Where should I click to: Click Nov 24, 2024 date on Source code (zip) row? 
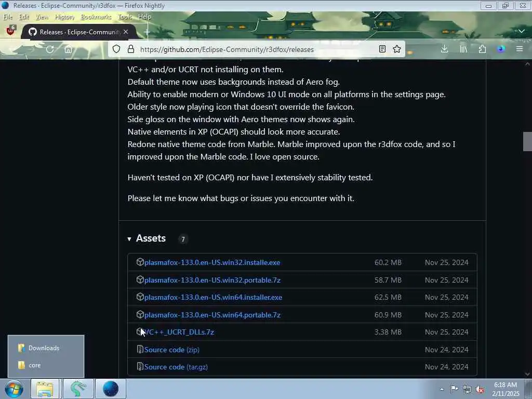[446, 350]
